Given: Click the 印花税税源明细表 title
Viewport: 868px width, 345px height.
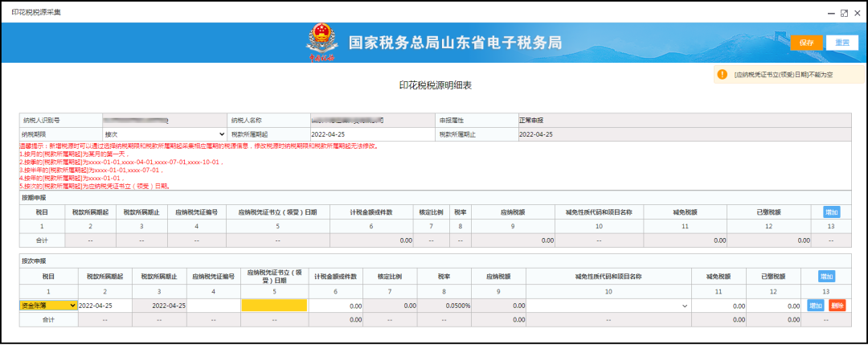Looking at the screenshot, I should click(435, 85).
